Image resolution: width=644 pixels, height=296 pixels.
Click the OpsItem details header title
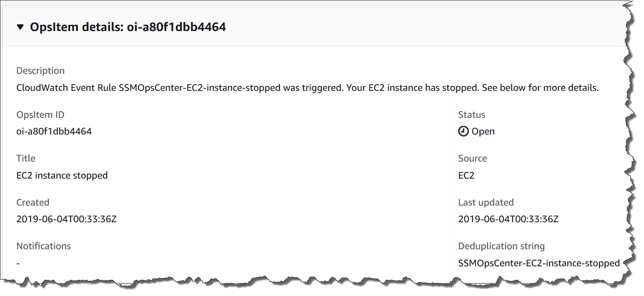(128, 27)
